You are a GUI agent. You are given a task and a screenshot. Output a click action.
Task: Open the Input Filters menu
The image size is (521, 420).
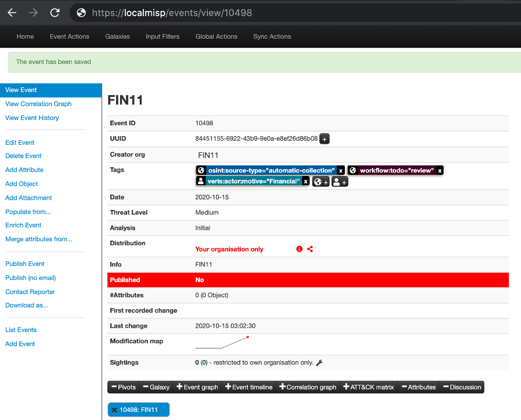click(162, 36)
